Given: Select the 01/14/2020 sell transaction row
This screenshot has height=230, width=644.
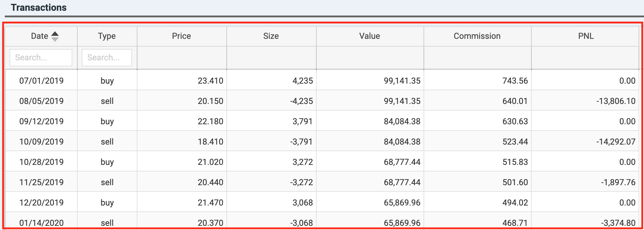Looking at the screenshot, I should 322,221.
